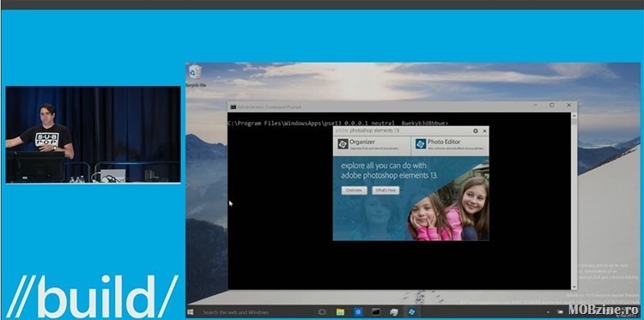Image resolution: width=644 pixels, height=320 pixels.
Task: Show hidden system tray icons arrow
Action: [x=549, y=312]
